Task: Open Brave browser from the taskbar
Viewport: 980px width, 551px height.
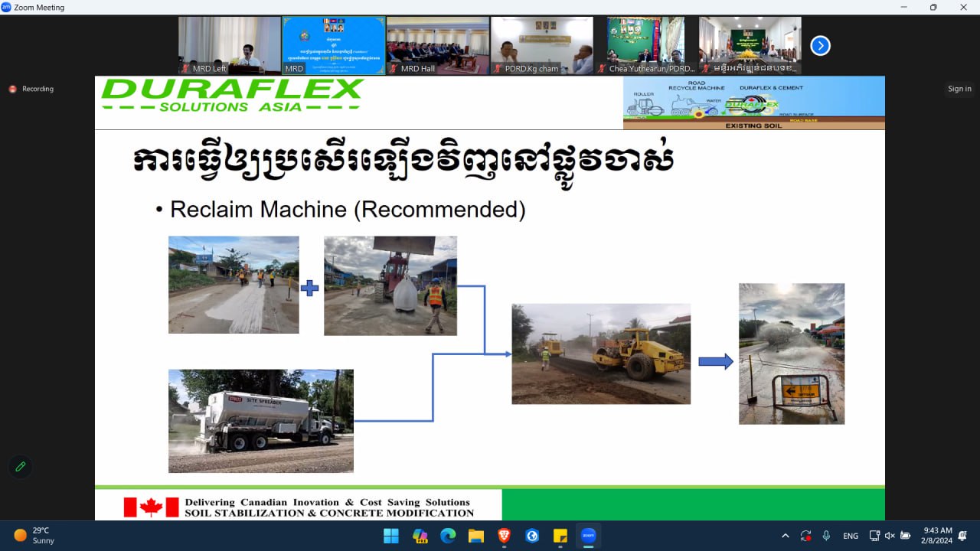Action: coord(504,536)
